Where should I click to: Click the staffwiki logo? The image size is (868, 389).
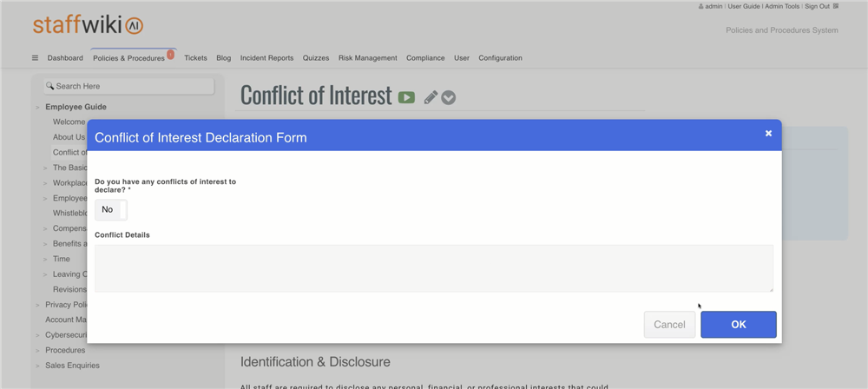click(x=88, y=25)
